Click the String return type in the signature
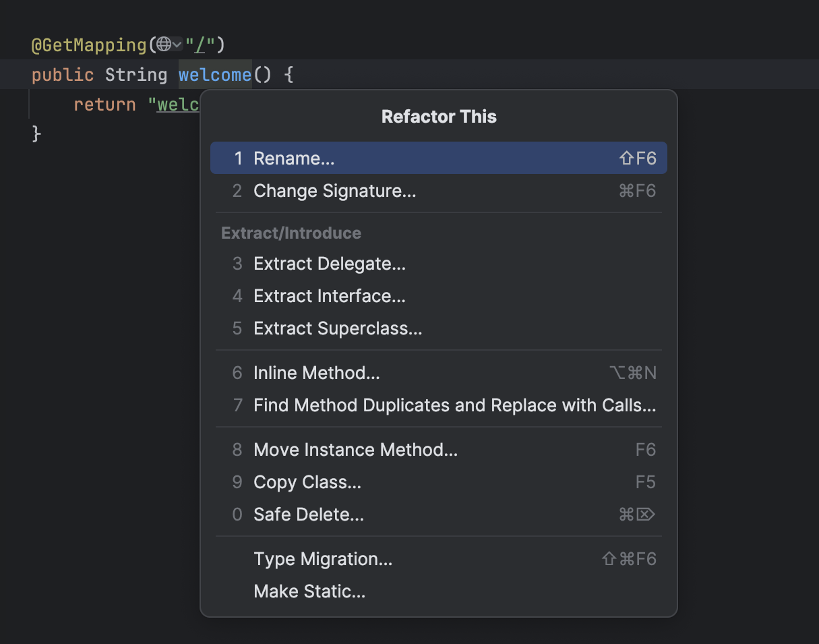Screen dimensions: 819x644 136,74
